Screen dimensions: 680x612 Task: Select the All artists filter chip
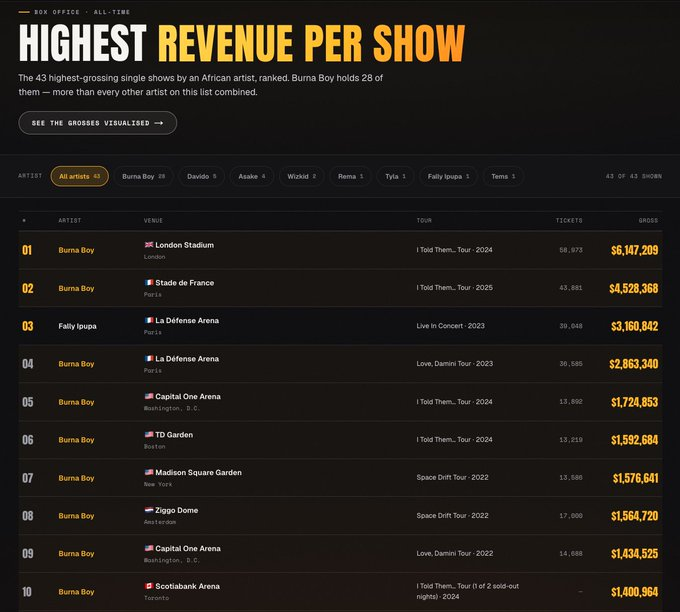[x=79, y=176]
